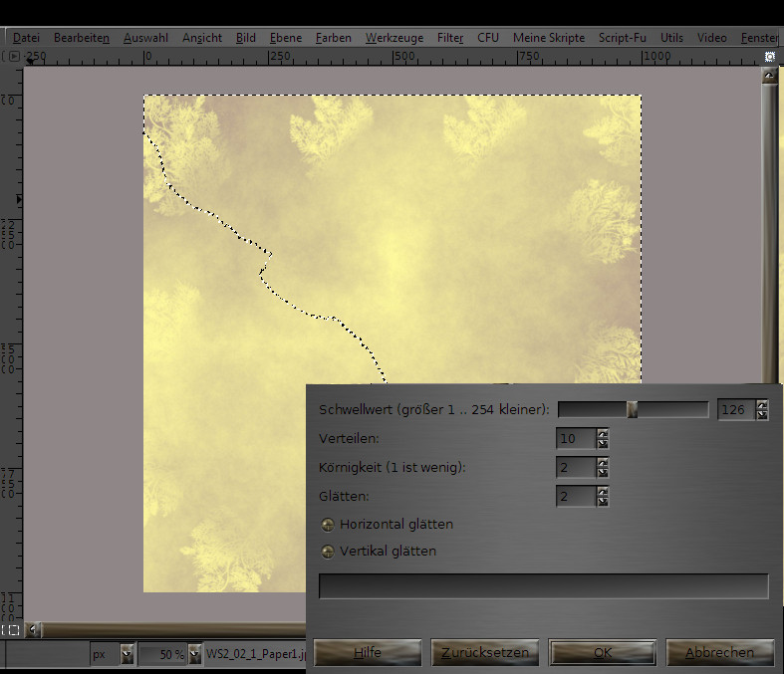784x674 pixels.
Task: Decrease Glätten value using the stepper
Action: [x=602, y=501]
